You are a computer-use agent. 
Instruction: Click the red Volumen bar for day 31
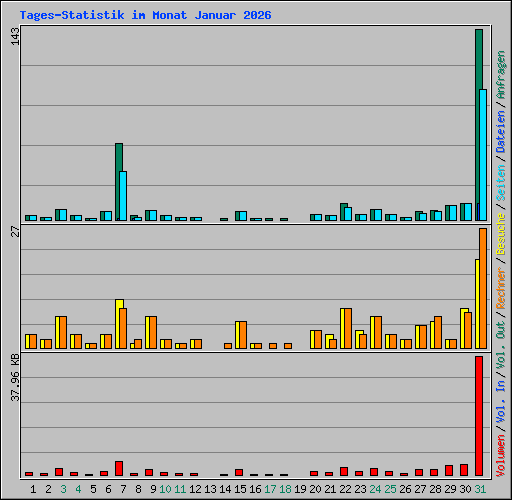pos(479,416)
